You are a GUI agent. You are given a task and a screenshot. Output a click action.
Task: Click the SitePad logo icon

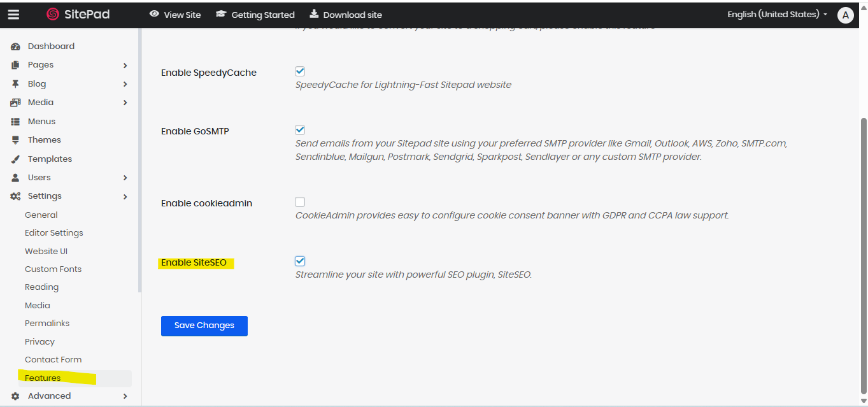coord(53,15)
